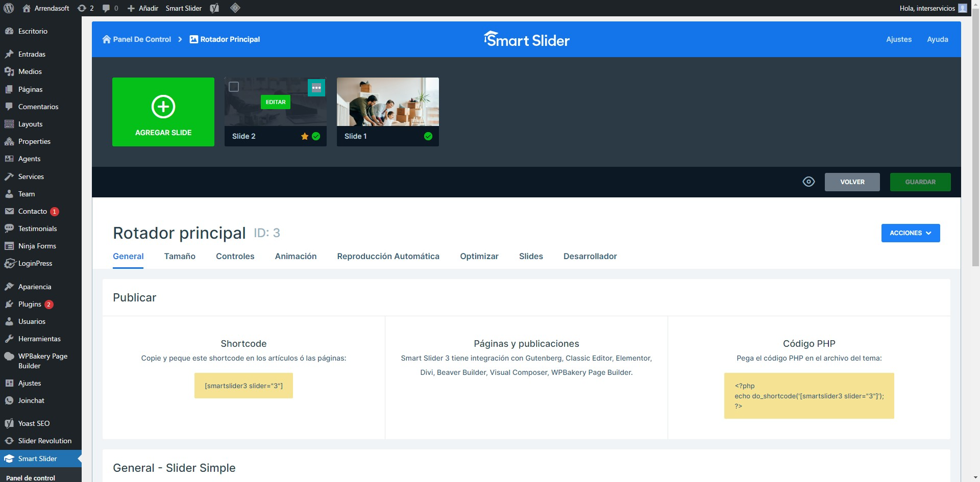The image size is (980, 482).
Task: Go to Páginas in sidebar
Action: 41,89
